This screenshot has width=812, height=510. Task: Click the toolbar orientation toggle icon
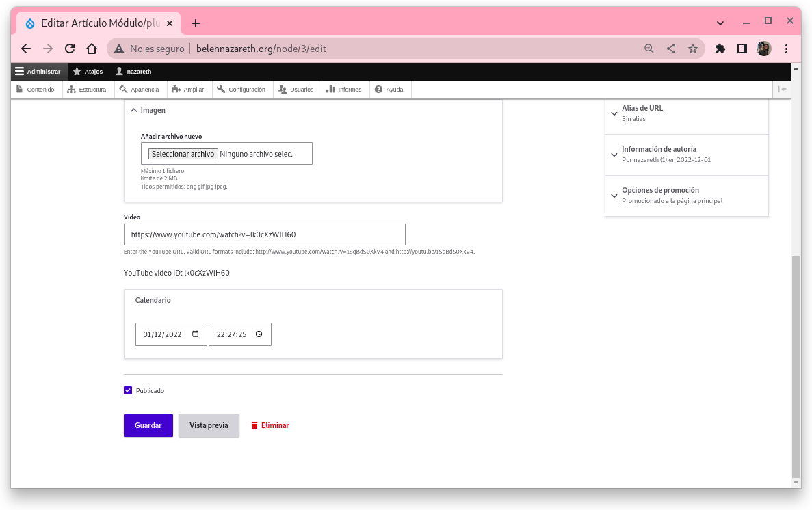pyautogui.click(x=783, y=90)
